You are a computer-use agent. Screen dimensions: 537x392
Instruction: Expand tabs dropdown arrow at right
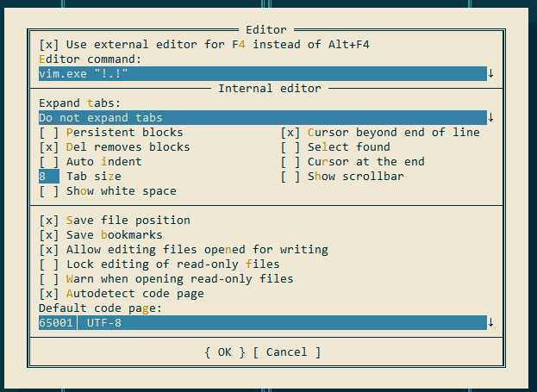[x=490, y=117]
